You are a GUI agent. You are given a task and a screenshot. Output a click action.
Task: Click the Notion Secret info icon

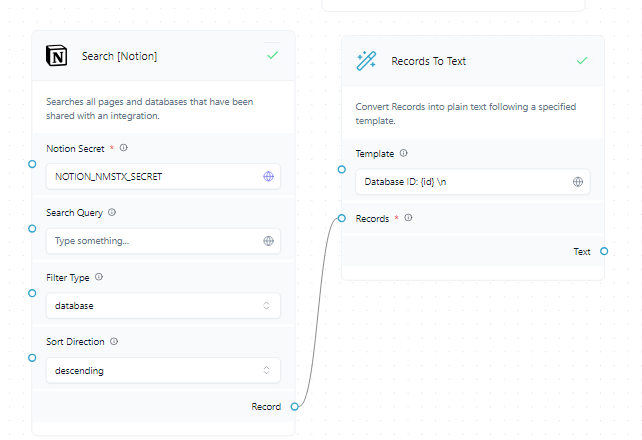point(124,148)
